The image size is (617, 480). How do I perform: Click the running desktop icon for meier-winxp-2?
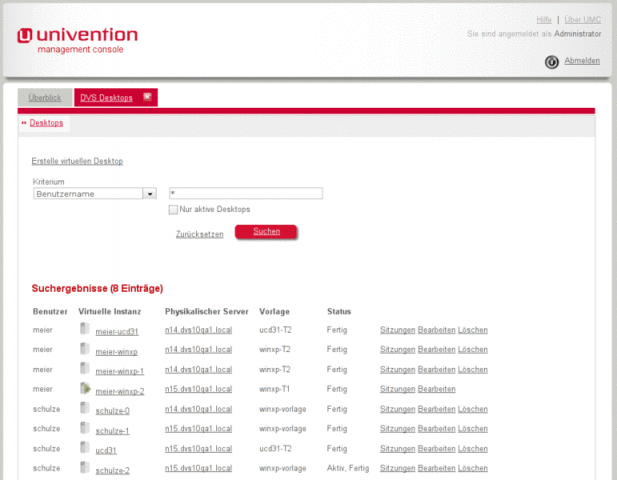click(86, 389)
